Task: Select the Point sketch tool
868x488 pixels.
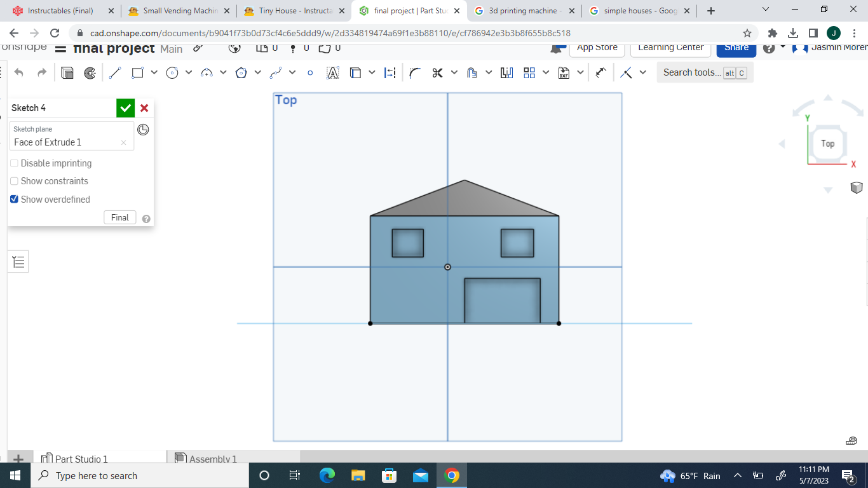Action: tap(310, 72)
